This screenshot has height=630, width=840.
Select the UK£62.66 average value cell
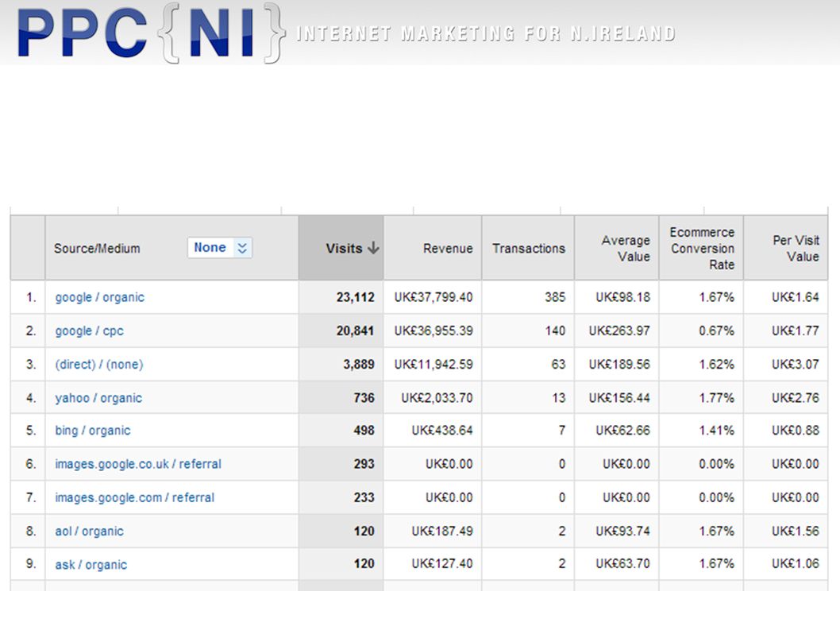point(617,431)
